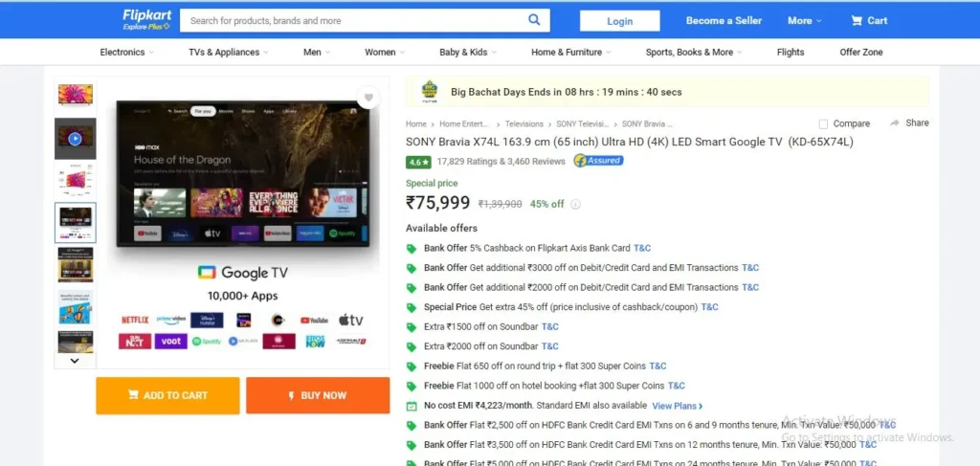Click the BUY NOW button
The width and height of the screenshot is (980, 466).
(x=318, y=395)
